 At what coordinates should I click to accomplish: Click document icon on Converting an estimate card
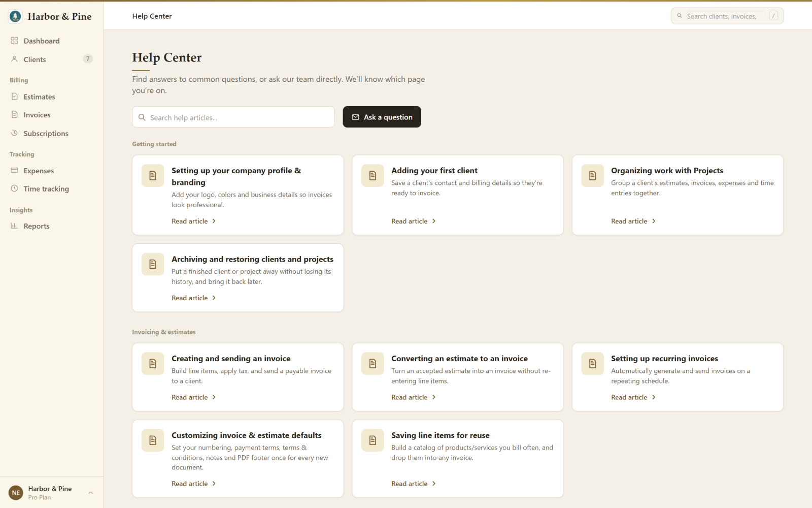(x=373, y=364)
